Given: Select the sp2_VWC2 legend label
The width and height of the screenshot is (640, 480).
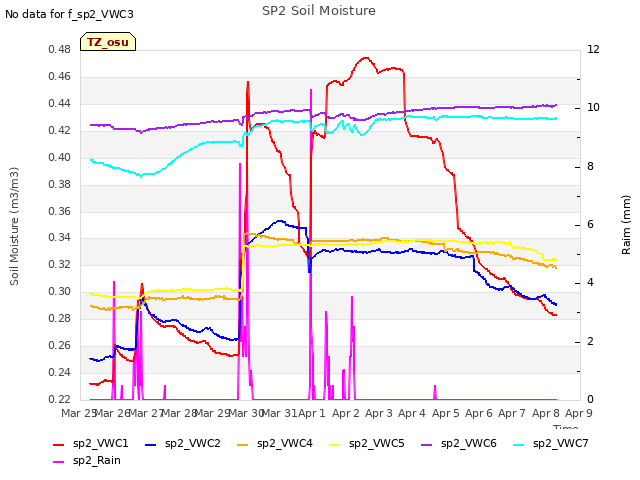Looking at the screenshot, I should coord(193,444).
